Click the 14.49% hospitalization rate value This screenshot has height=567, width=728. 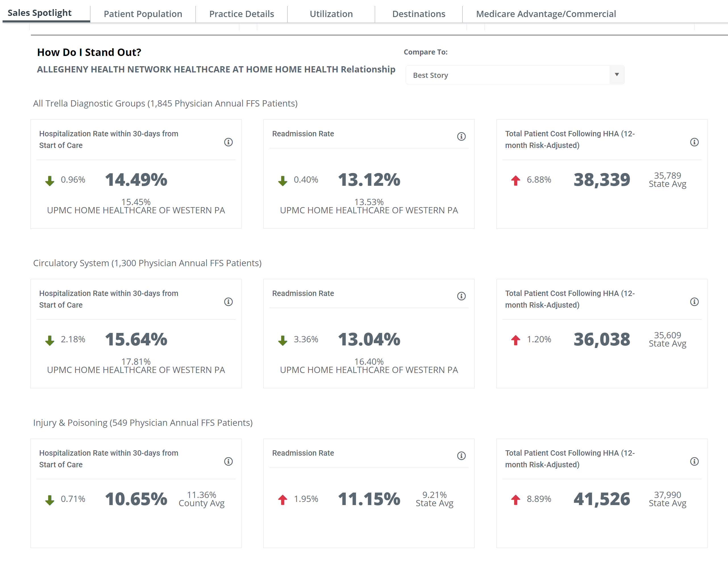tap(136, 180)
